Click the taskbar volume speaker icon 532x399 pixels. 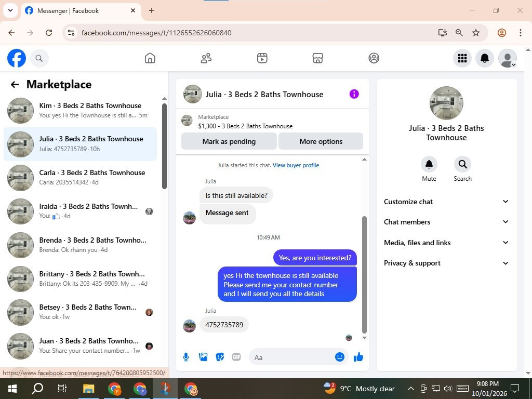(x=448, y=389)
